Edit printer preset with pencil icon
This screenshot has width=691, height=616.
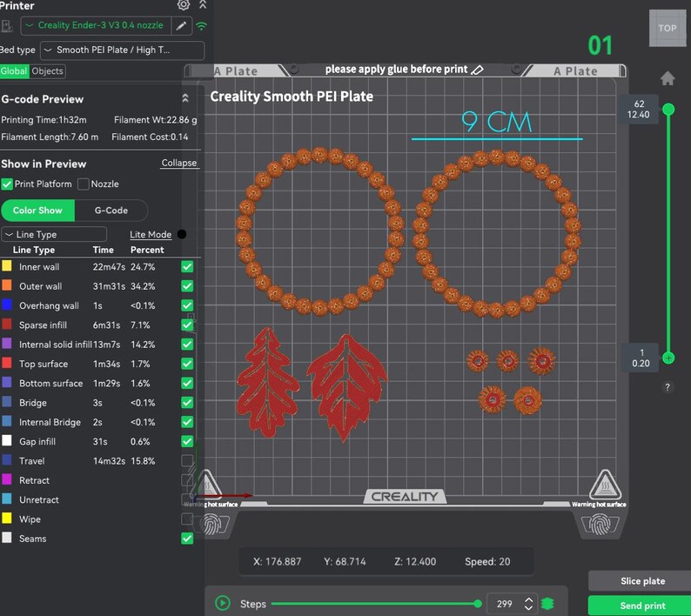(181, 25)
